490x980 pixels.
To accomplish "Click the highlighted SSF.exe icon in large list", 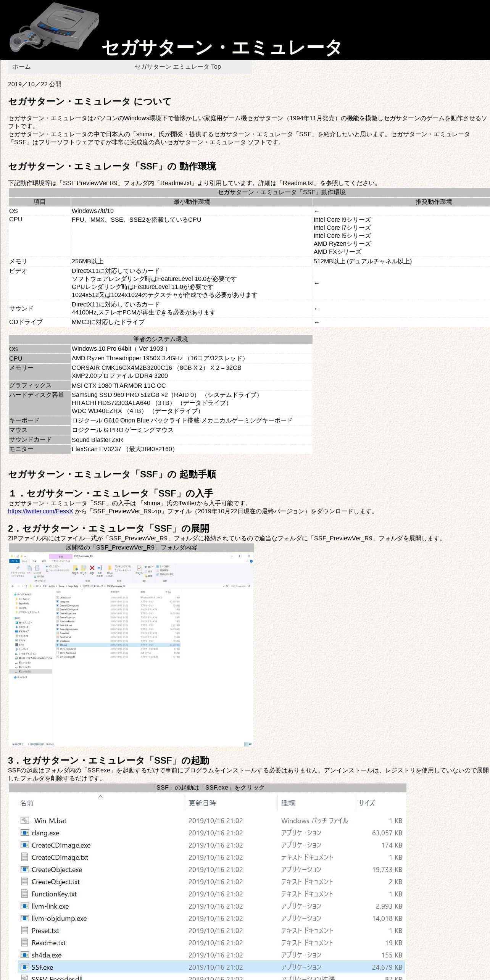I will click(24, 967).
